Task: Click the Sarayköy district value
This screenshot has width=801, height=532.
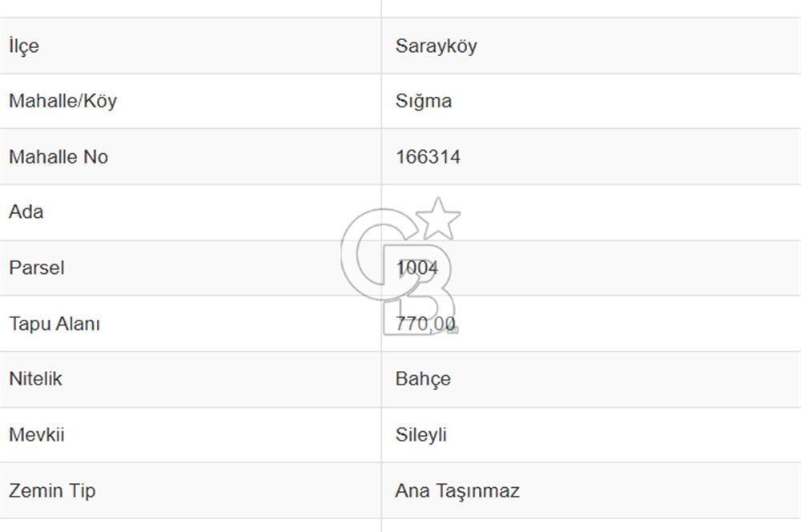Action: pos(436,46)
